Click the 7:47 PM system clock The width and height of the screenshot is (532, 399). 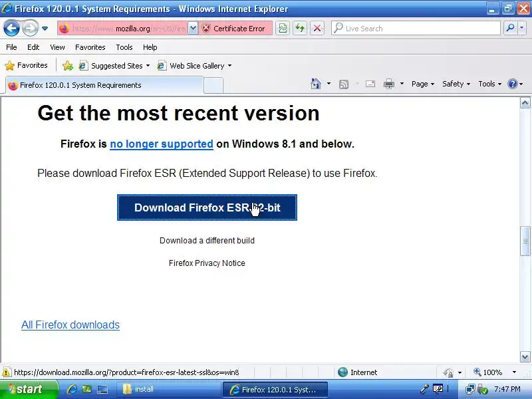[507, 389]
